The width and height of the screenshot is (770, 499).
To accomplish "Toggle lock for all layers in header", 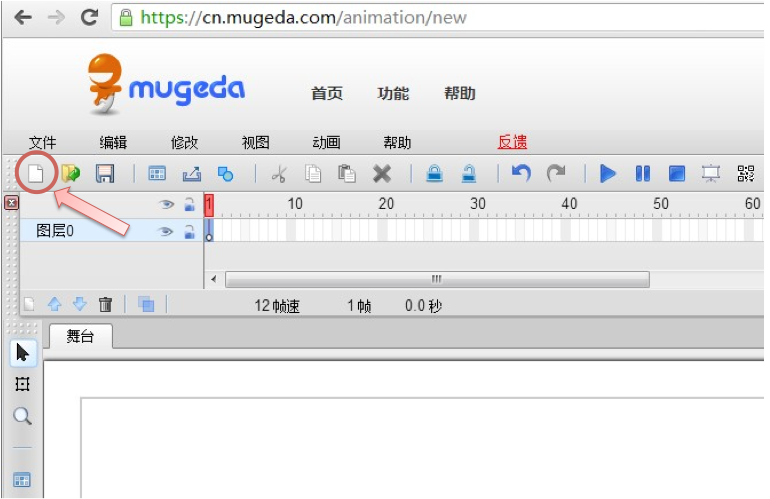I will 190,204.
